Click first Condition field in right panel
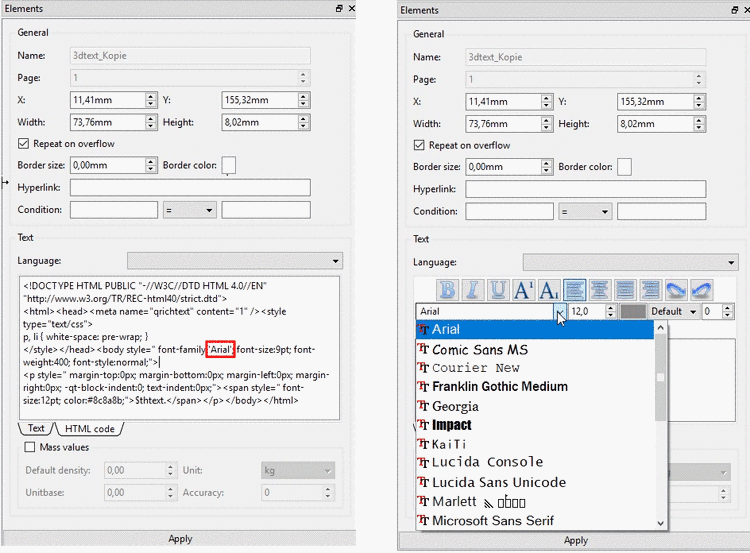Image resolution: width=750 pixels, height=553 pixels. coord(509,211)
